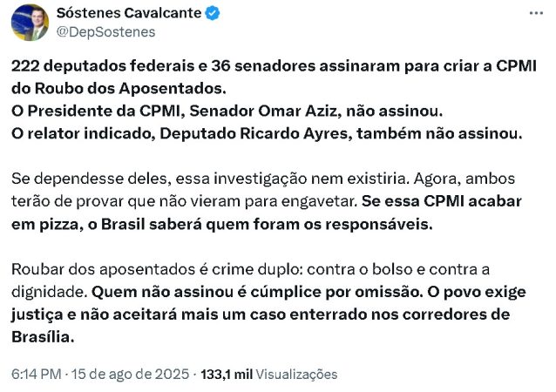The height and width of the screenshot is (392, 556).
Task: Click the blue verified badge
Action: (214, 13)
